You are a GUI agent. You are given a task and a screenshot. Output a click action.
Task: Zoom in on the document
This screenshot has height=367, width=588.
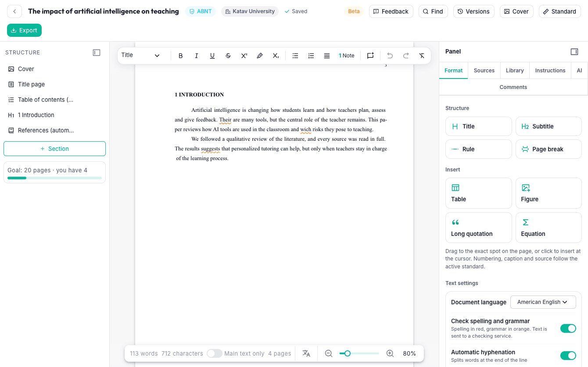[390, 353]
